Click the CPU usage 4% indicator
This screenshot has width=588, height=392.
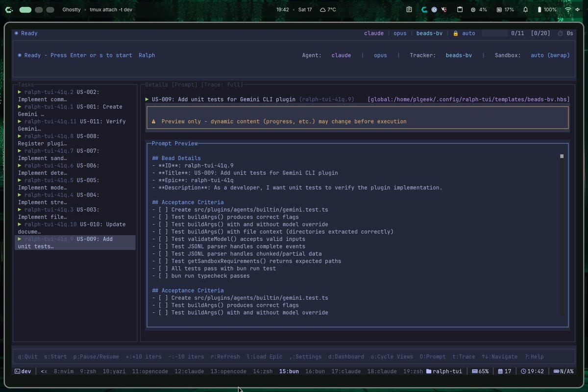479,9
